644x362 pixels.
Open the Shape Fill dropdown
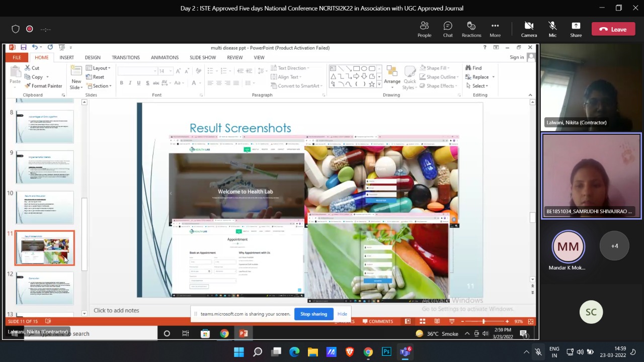point(434,68)
